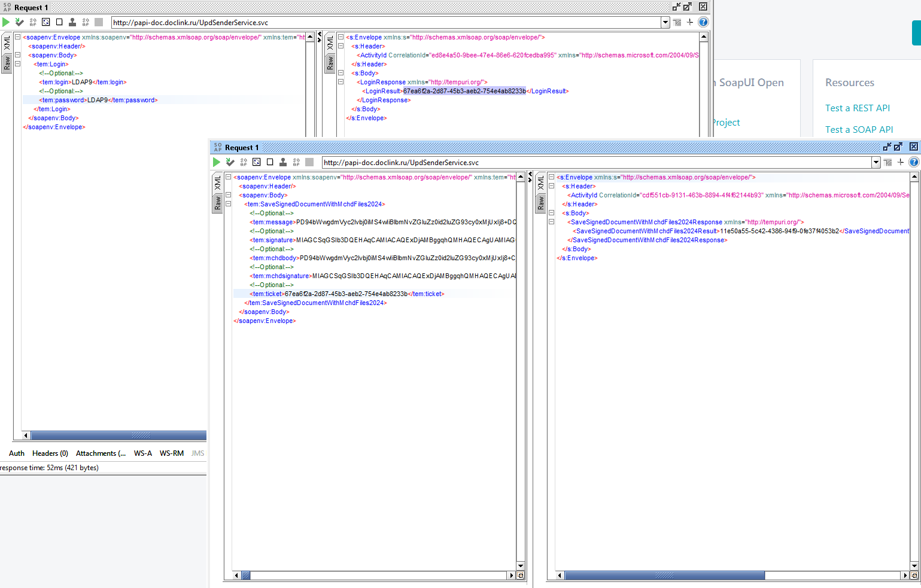921x588 pixels.
Task: Click the tem:password line in Login request
Action: click(x=98, y=100)
